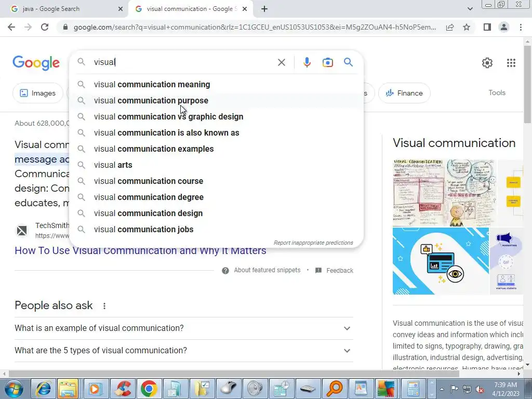The width and height of the screenshot is (532, 399).
Task: Open the Windows Start button
Action: pyautogui.click(x=14, y=389)
